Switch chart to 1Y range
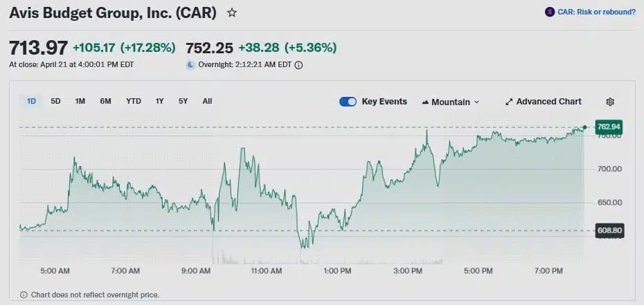Viewport: 644px width, 305px height. 160,101
